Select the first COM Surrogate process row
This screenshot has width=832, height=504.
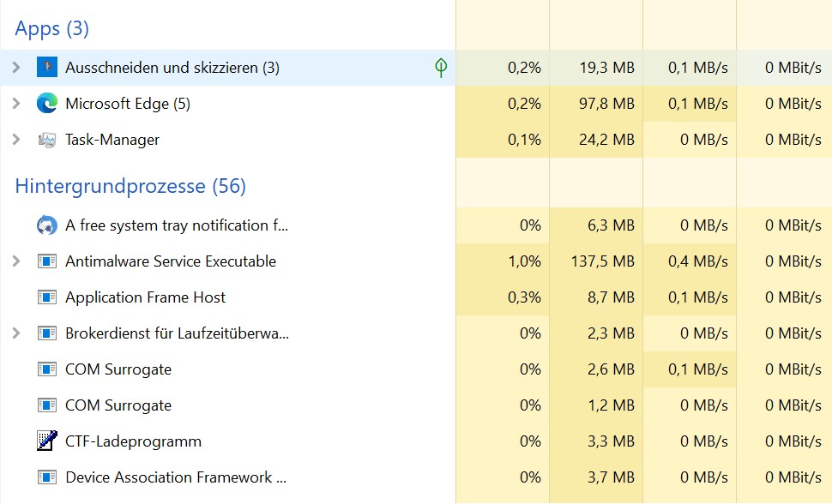click(118, 369)
